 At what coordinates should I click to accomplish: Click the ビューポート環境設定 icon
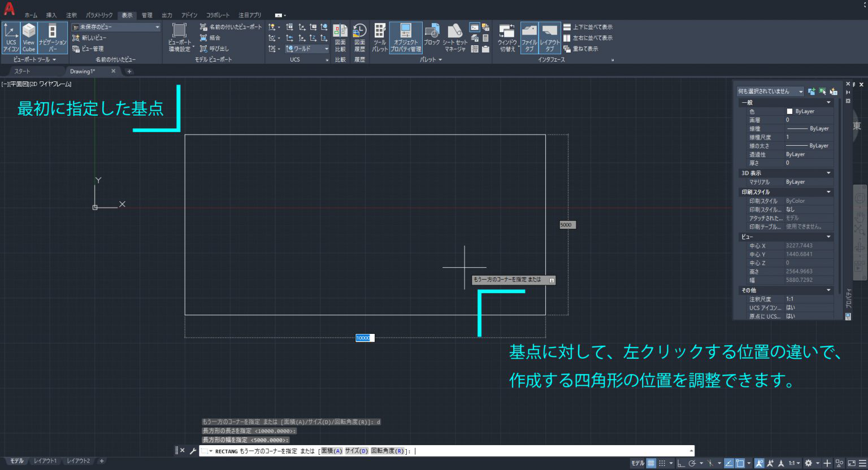coord(180,38)
